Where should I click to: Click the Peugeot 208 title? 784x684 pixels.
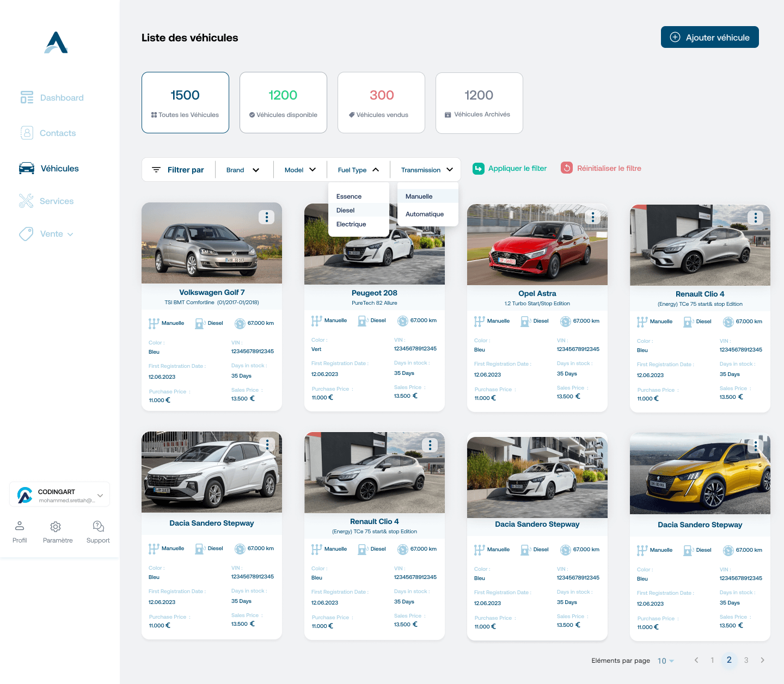375,293
